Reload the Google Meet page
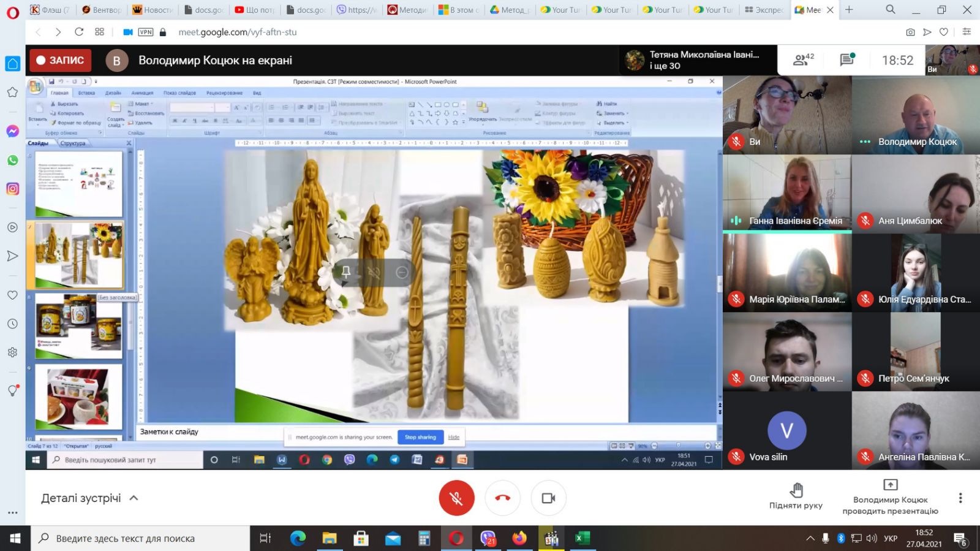 pyautogui.click(x=79, y=32)
